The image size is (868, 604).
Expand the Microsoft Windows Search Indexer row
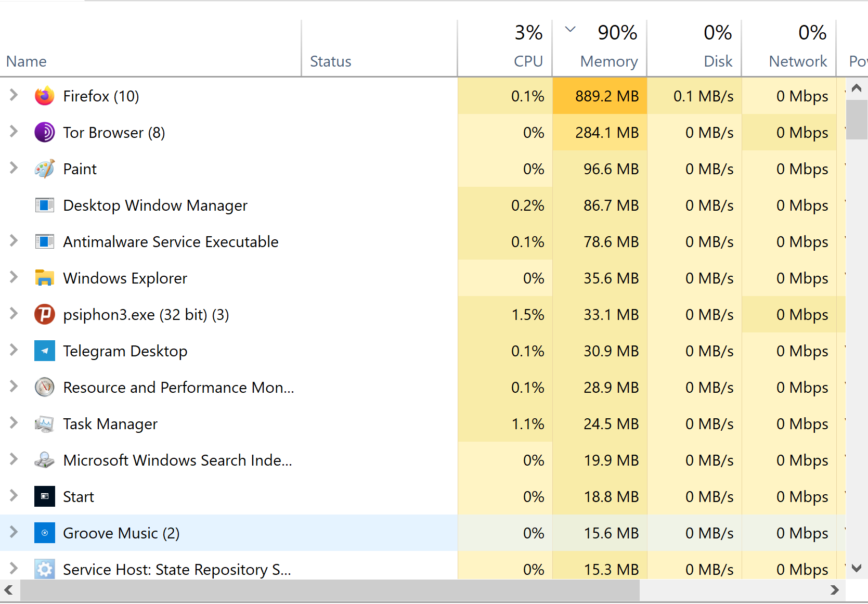pyautogui.click(x=14, y=459)
